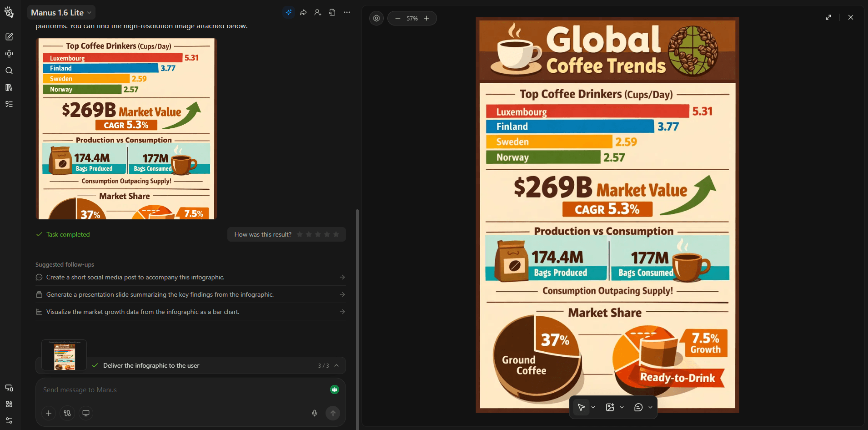The image size is (868, 430).
Task: Click the connectors plug icon in composer
Action: (67, 413)
